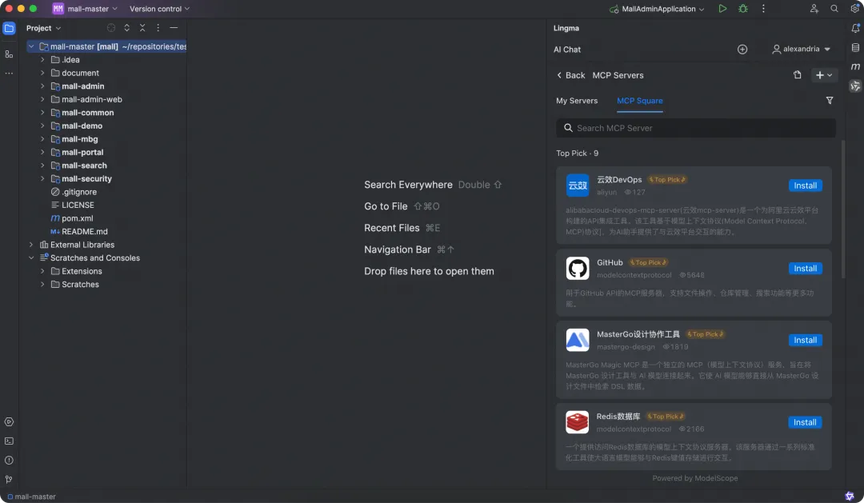Open the Version control dropdown

click(159, 9)
